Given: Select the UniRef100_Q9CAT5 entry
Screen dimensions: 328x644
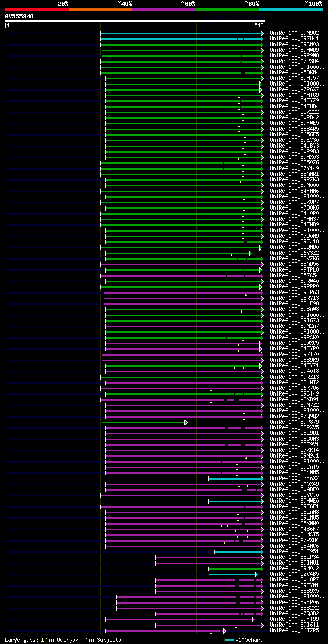Looking at the screenshot, I should (294, 467).
